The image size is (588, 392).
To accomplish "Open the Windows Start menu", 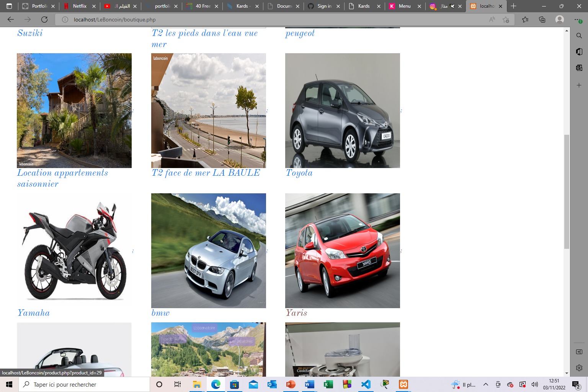I will (x=9, y=384).
